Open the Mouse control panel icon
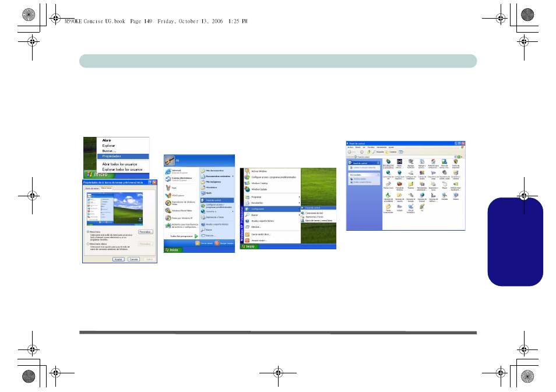The width and height of the screenshot is (556, 392). pos(444,184)
